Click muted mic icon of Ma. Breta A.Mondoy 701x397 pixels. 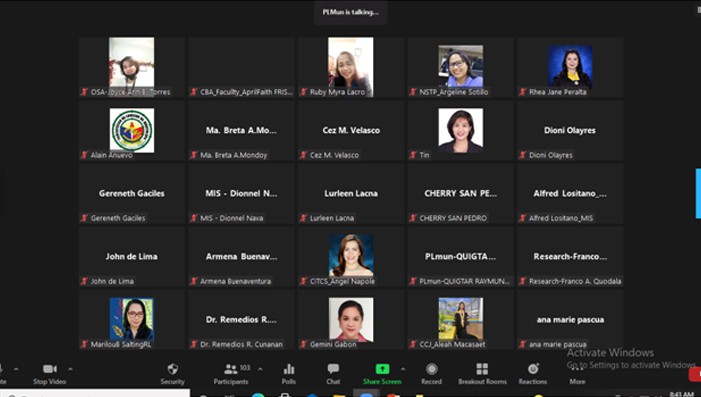pyautogui.click(x=194, y=155)
